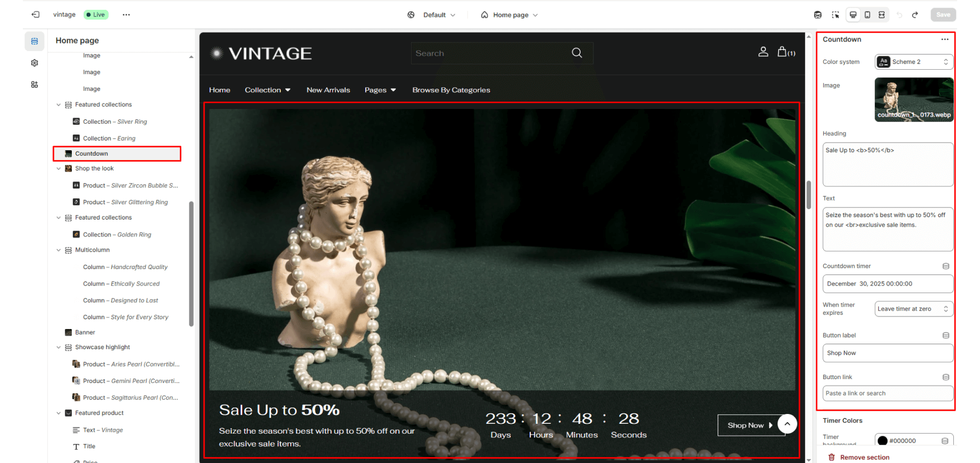Open the Color system Scheme 2 dropdown
This screenshot has width=980, height=463.
point(914,62)
